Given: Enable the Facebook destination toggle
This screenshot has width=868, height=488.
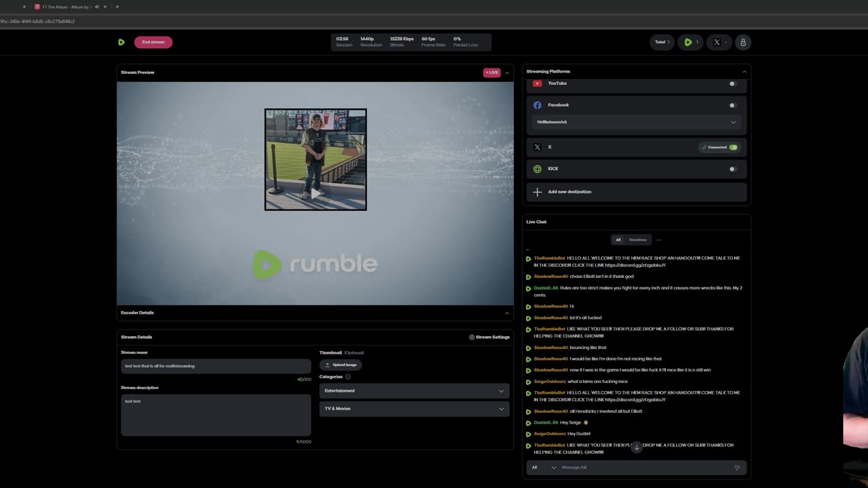Looking at the screenshot, I should click(x=732, y=105).
